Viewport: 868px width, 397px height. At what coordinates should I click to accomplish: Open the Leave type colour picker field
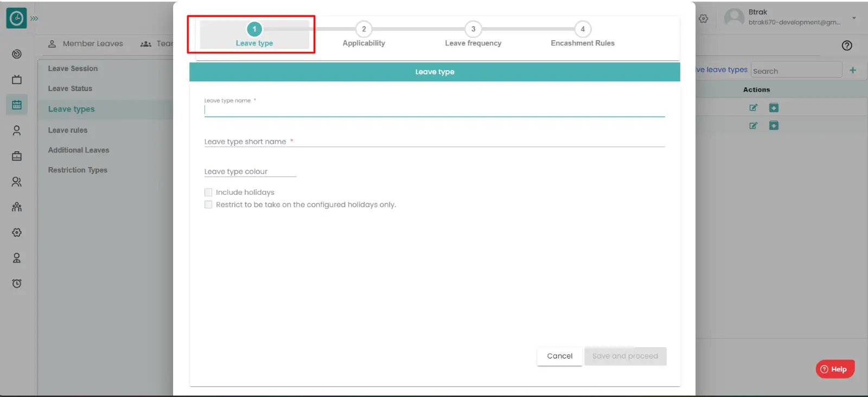250,171
